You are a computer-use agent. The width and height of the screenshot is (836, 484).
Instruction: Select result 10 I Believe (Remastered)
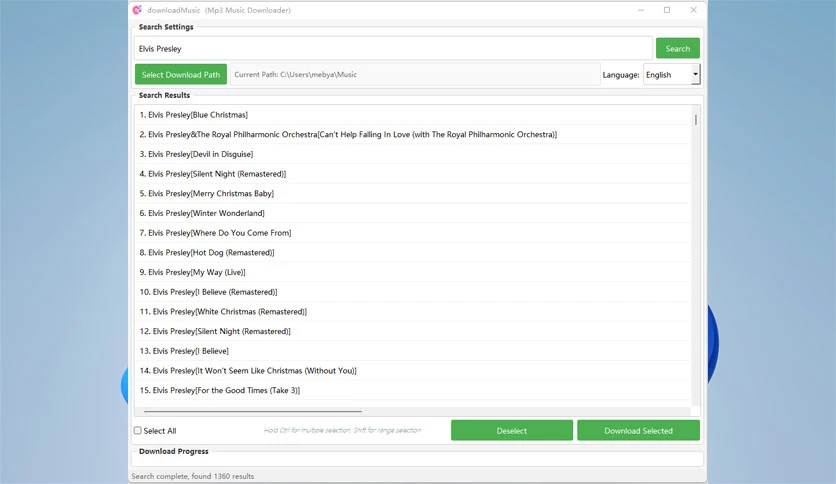(x=413, y=292)
